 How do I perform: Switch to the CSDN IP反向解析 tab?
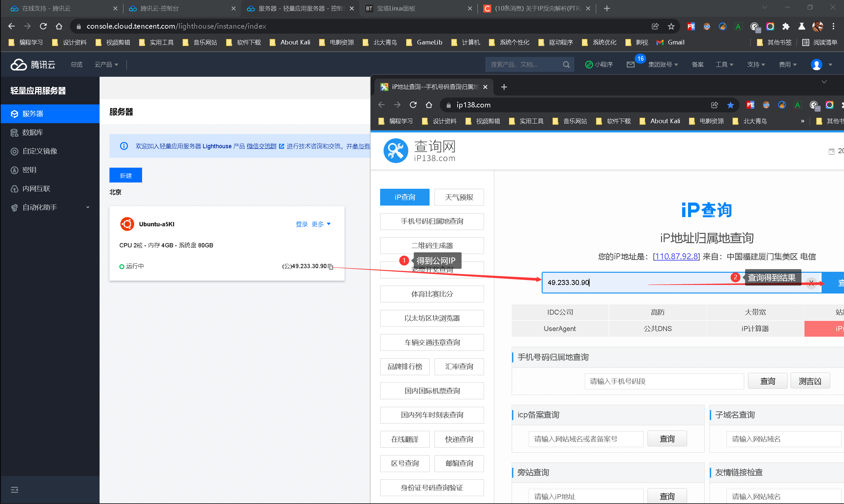coord(537,9)
